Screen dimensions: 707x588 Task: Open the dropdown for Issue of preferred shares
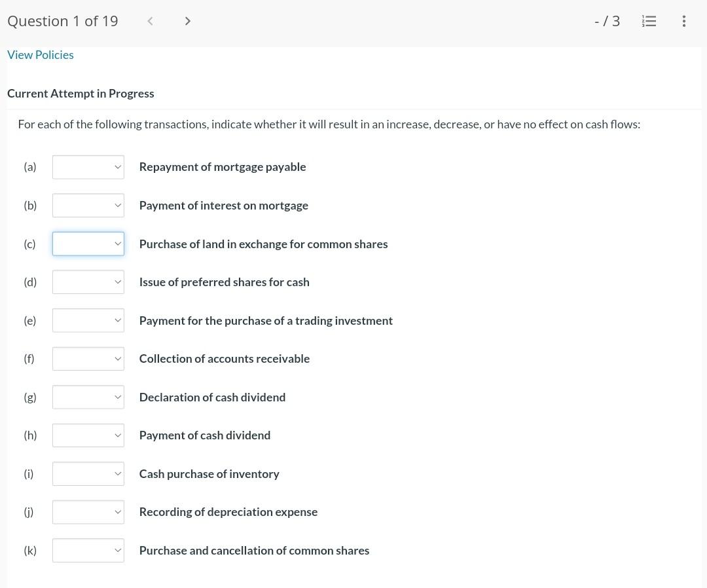click(x=88, y=282)
